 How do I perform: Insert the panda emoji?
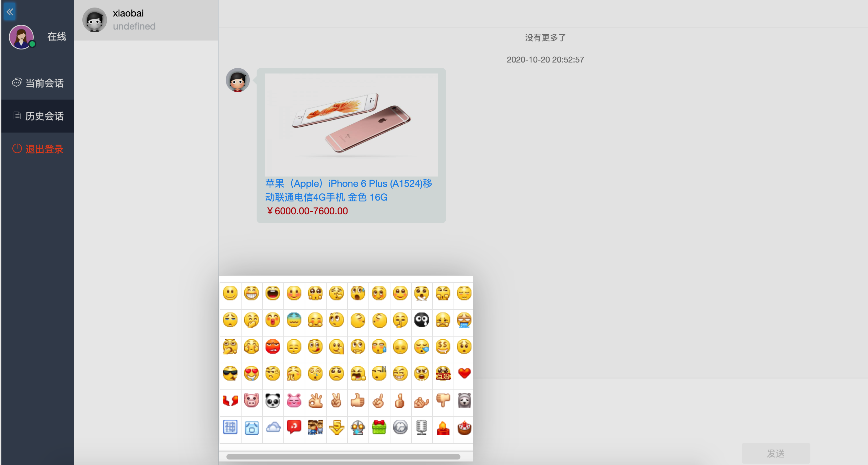pos(273,400)
